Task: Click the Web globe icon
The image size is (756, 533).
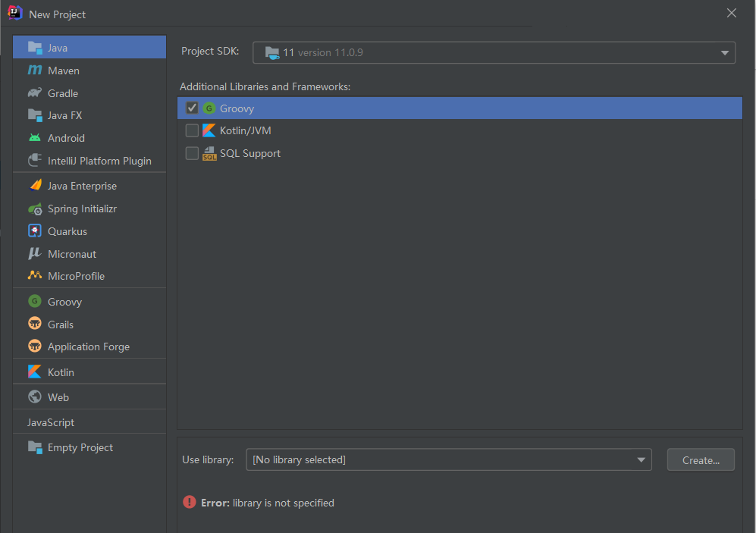Action: coord(35,397)
